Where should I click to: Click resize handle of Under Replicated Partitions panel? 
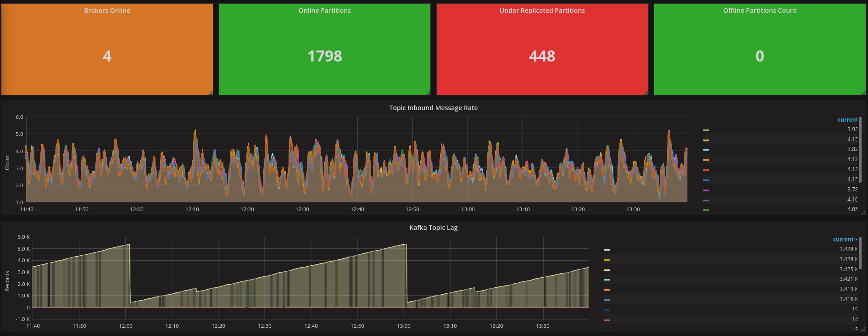(645, 93)
